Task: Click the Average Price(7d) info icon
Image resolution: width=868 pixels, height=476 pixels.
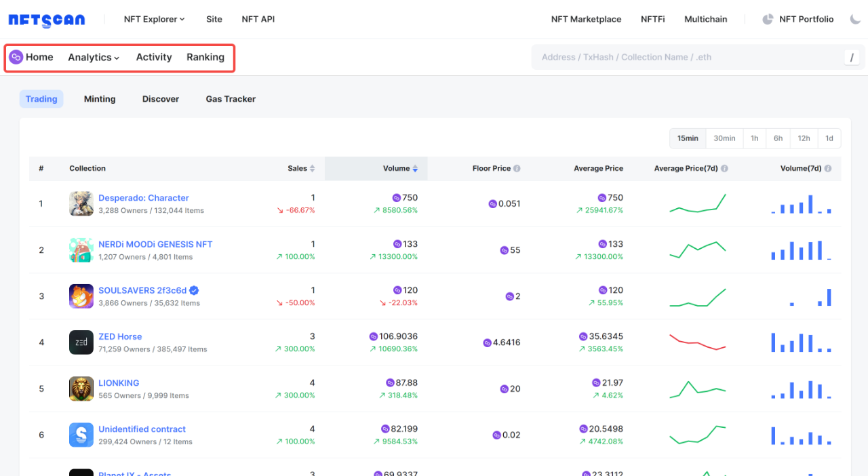Action: point(724,168)
